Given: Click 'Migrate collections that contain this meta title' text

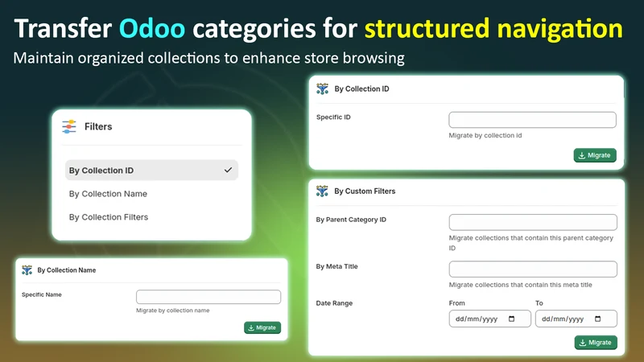Looking at the screenshot, I should tap(520, 285).
